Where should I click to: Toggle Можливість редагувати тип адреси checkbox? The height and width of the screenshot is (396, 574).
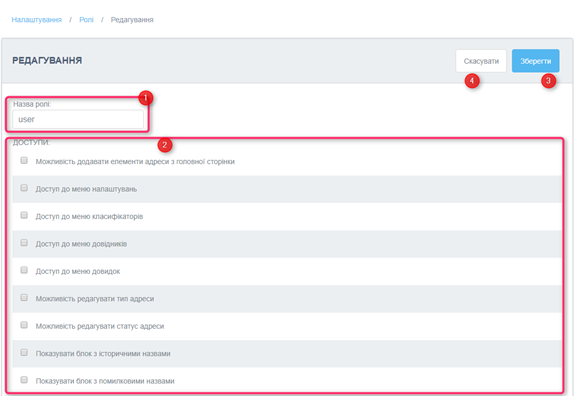[x=24, y=298]
